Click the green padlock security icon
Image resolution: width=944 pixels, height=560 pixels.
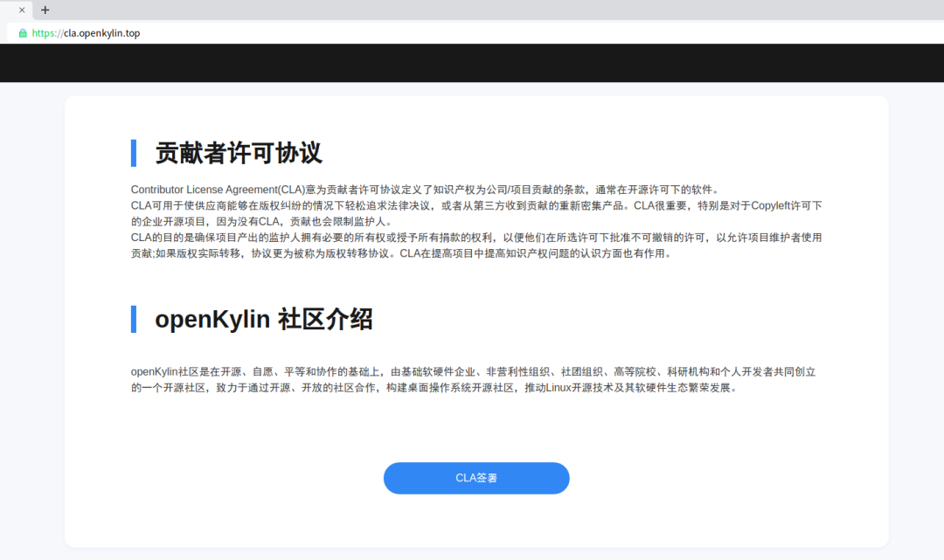pos(23,33)
